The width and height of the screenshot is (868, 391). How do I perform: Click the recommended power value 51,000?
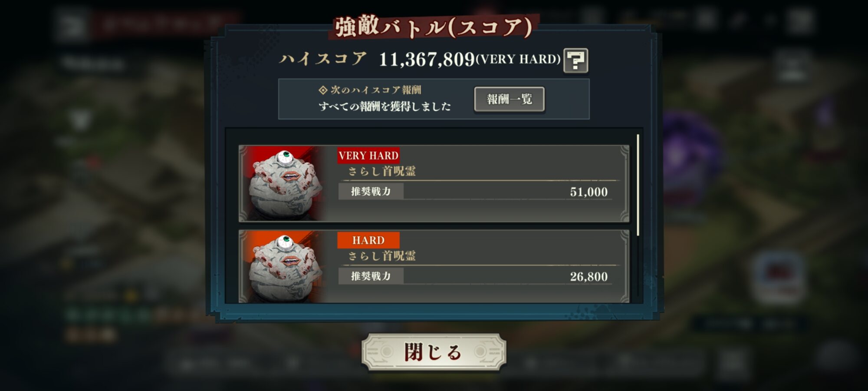pos(589,192)
